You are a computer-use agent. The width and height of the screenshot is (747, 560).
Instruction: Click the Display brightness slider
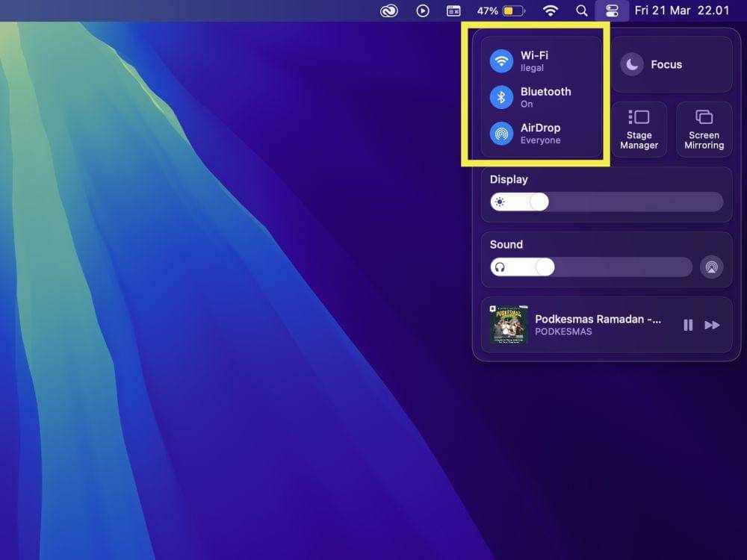[606, 202]
